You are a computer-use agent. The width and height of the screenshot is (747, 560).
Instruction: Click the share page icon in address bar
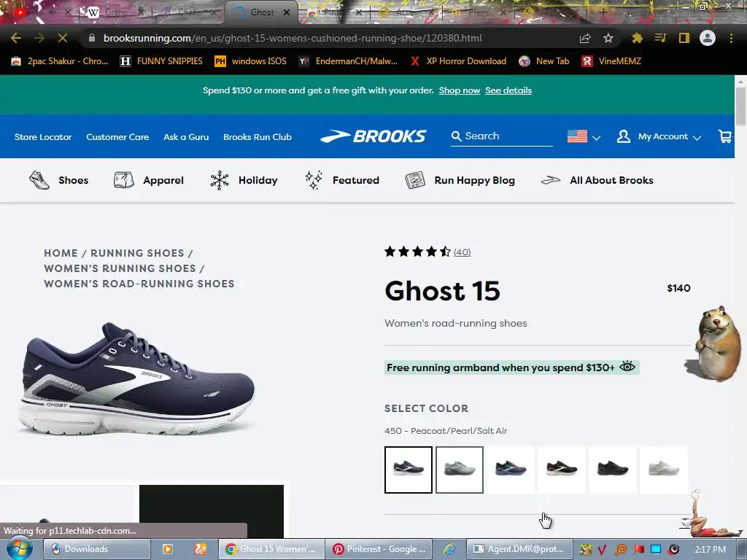point(585,38)
